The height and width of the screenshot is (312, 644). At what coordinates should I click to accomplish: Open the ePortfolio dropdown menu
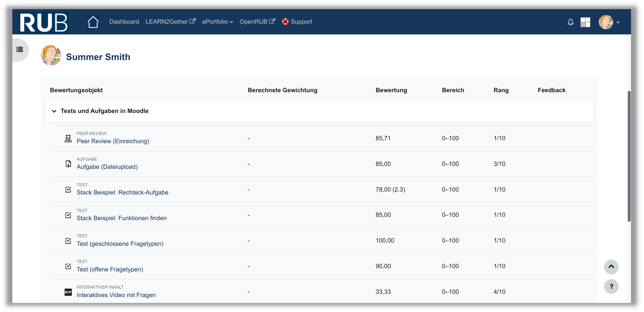(217, 22)
